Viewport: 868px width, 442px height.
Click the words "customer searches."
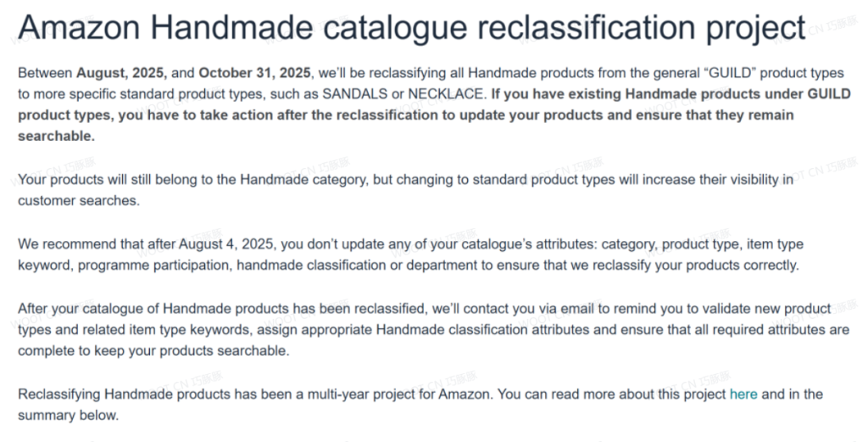pos(79,200)
